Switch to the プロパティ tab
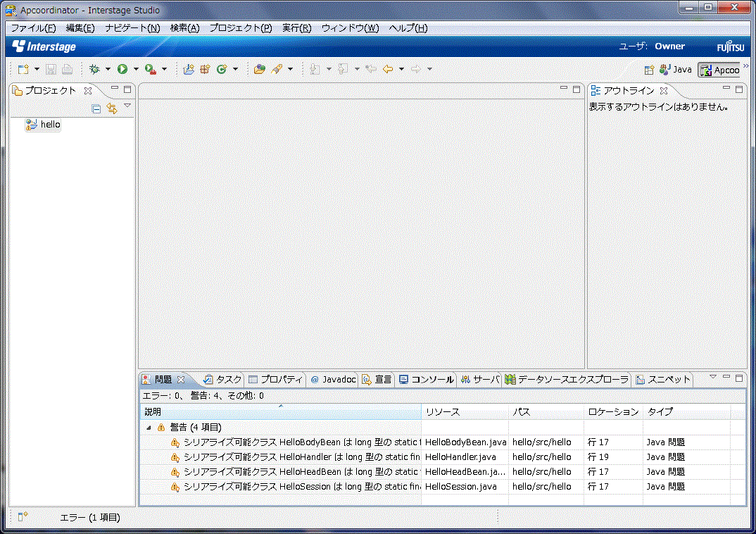The height and width of the screenshot is (534, 756). pos(276,380)
